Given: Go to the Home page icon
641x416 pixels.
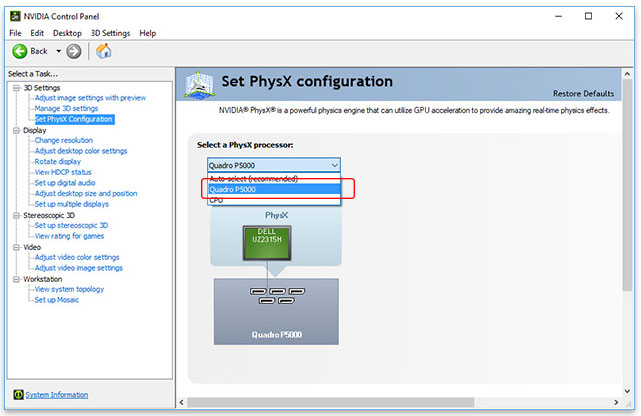Looking at the screenshot, I should pos(103,51).
